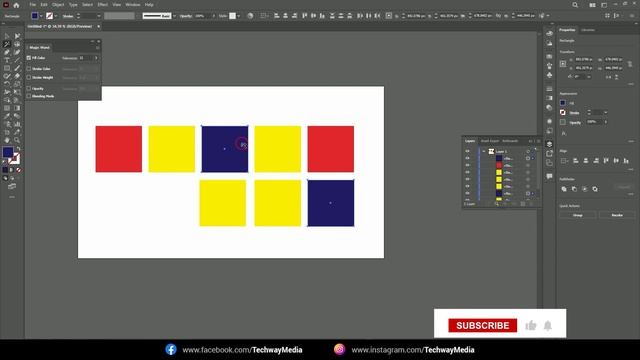Hide the red rectangle sublayer
Screen dimensions: 640x360
coord(467,165)
